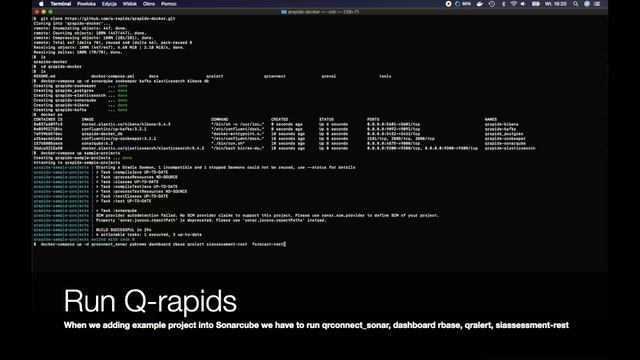Open Spotlight search magnifier
The width and height of the screenshot is (640, 360).
pyautogui.click(x=576, y=4)
